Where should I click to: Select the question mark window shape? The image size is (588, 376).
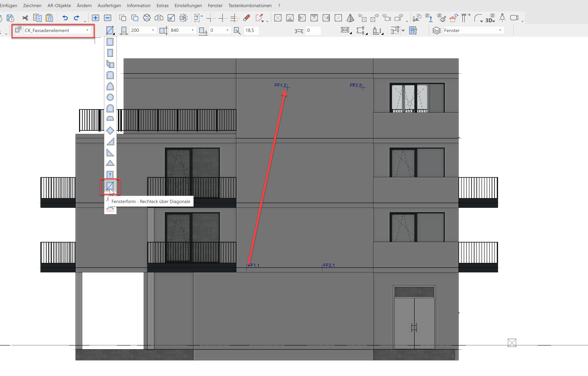click(x=110, y=175)
